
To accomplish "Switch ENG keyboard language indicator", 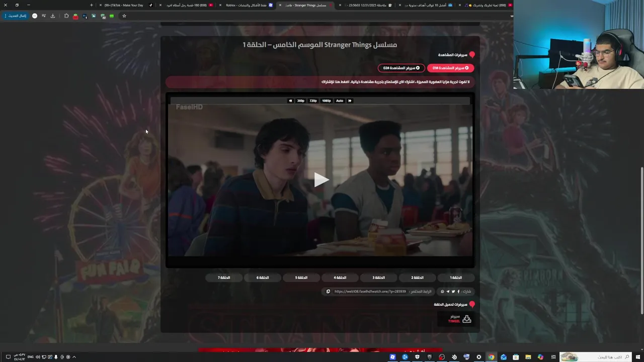I will coord(30,357).
